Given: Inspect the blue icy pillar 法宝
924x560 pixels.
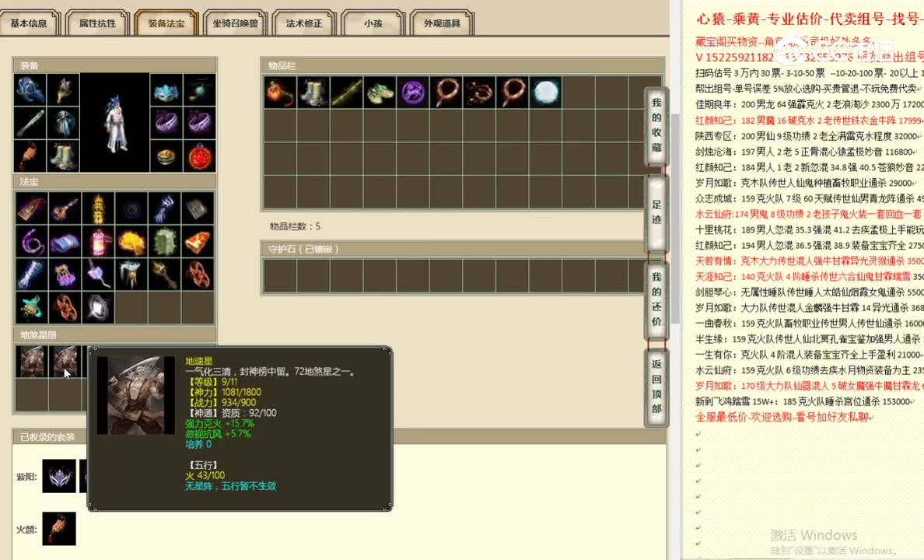Looking at the screenshot, I should [31, 274].
